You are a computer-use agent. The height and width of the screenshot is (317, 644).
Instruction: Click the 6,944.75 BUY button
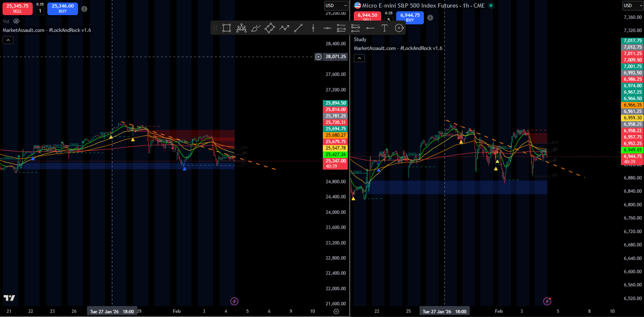click(x=410, y=17)
